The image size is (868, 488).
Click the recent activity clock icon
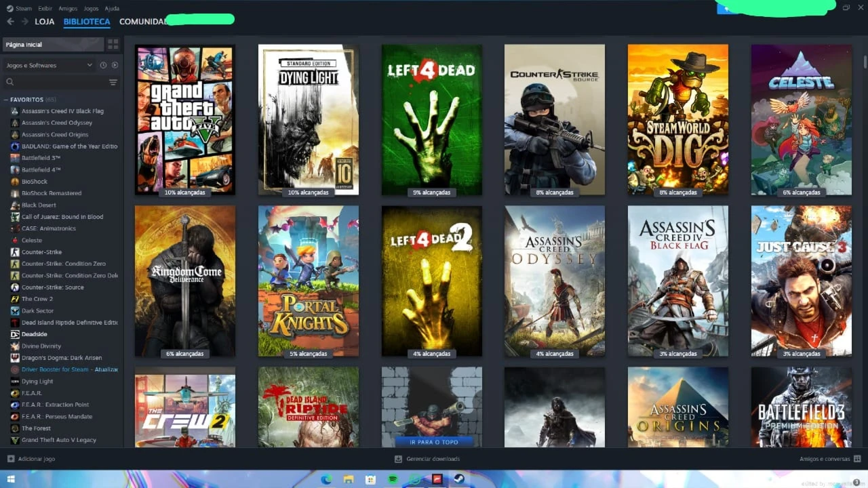coord(103,65)
